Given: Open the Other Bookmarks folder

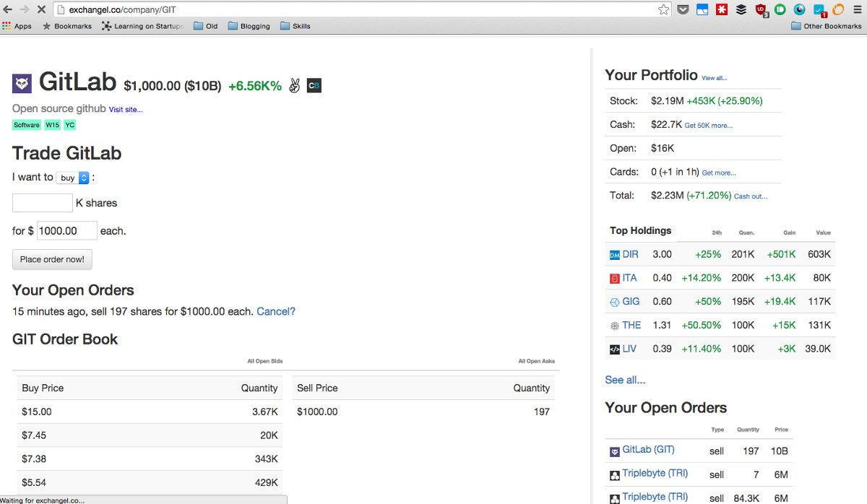Looking at the screenshot, I should [x=827, y=26].
